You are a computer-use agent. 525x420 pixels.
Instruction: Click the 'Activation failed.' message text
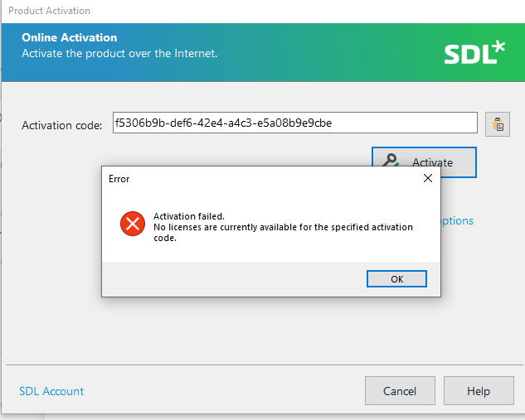click(189, 216)
